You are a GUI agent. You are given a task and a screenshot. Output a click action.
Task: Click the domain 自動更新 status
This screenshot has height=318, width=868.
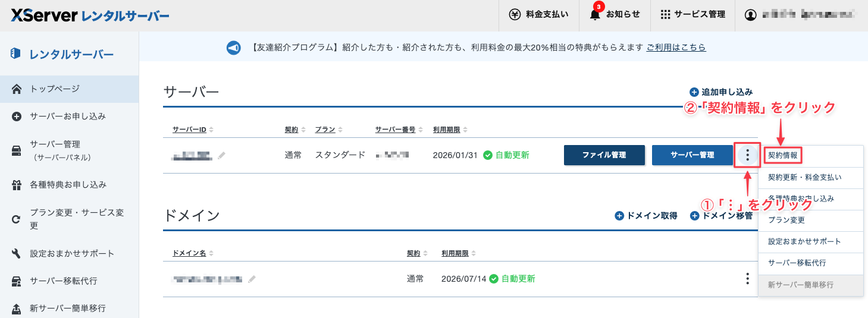point(512,279)
